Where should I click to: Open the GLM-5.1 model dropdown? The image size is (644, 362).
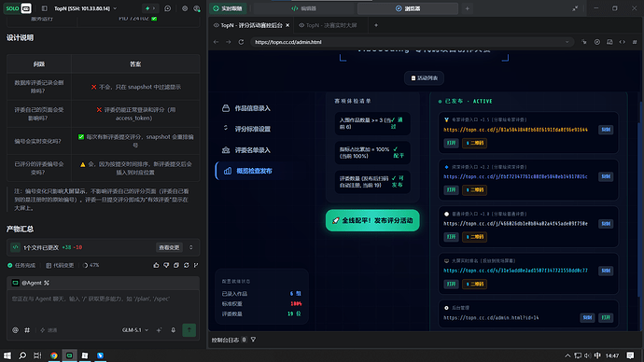[135, 330]
